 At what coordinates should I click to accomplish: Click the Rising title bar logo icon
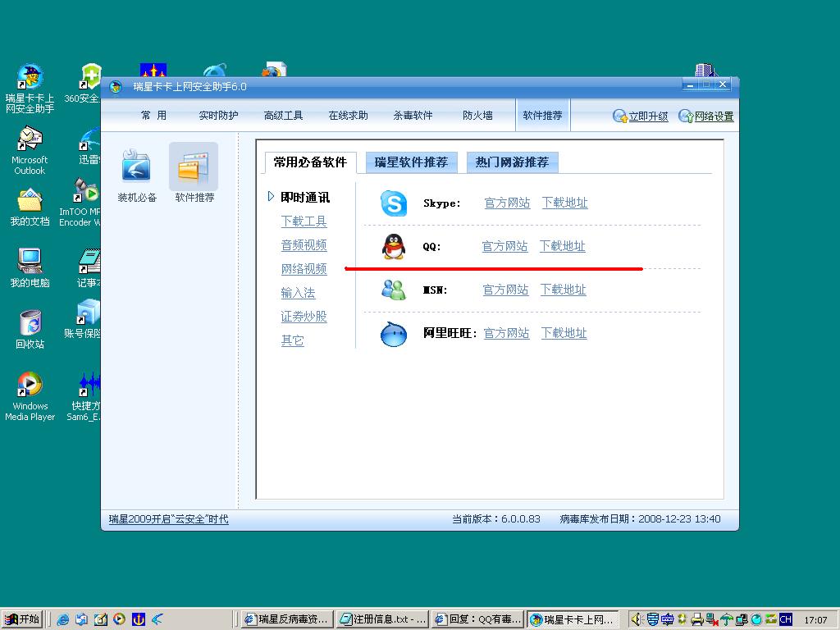(x=116, y=86)
